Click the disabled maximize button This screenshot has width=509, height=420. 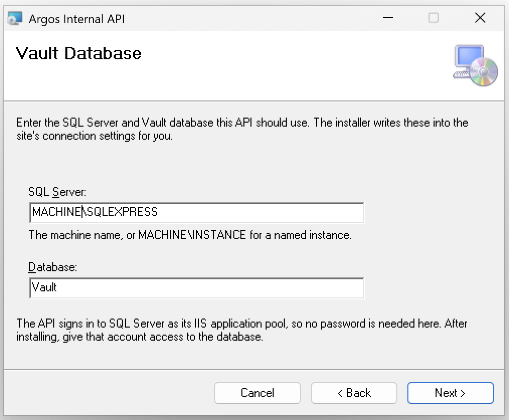tap(434, 18)
